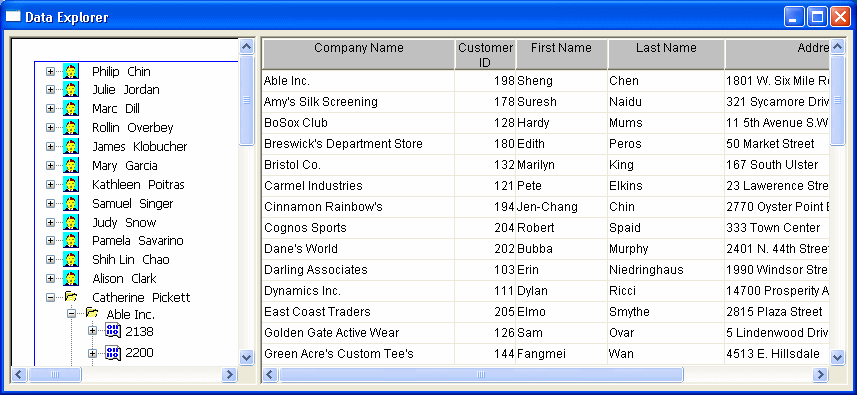Image resolution: width=857 pixels, height=395 pixels.
Task: Click the person icon beside Judy Snow
Action: pyautogui.click(x=71, y=222)
